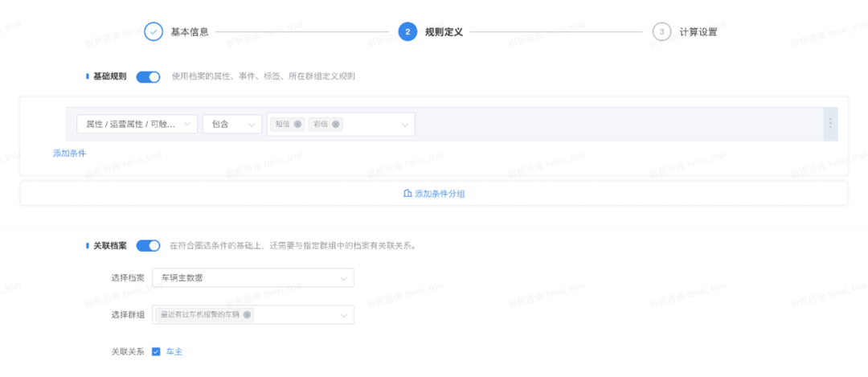Open the 选择群组 dropdown
Image resolution: width=868 pixels, height=377 pixels.
(x=253, y=314)
